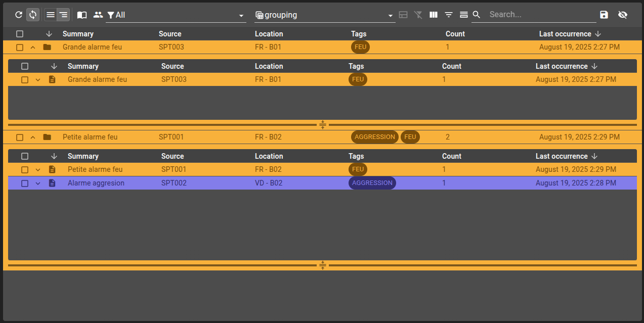This screenshot has width=644, height=323.
Task: Click count '2' on Petite alarme feu group
Action: [448, 137]
